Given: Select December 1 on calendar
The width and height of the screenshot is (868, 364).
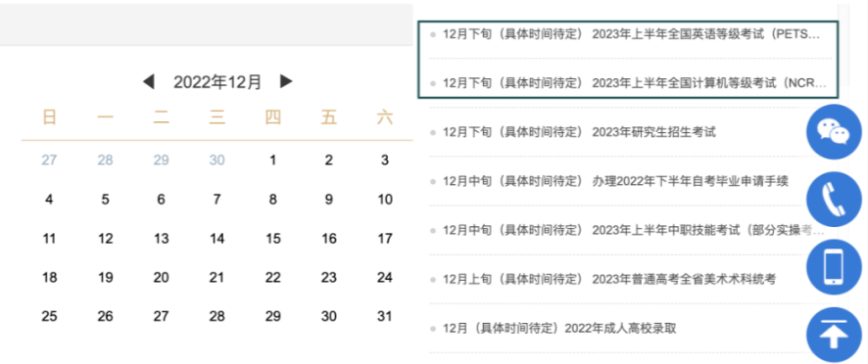Looking at the screenshot, I should click(273, 160).
